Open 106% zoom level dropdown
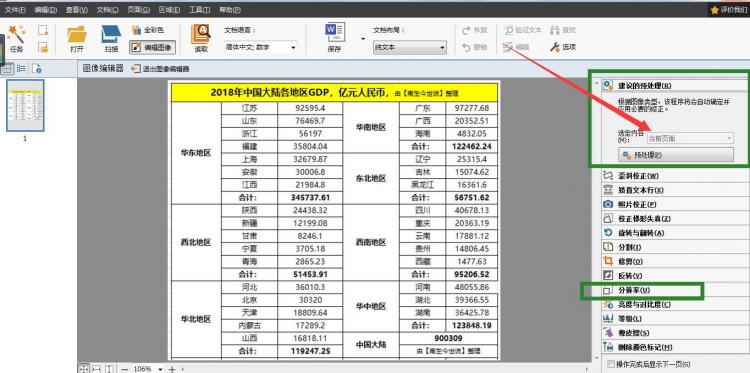750x373 pixels. click(160, 369)
